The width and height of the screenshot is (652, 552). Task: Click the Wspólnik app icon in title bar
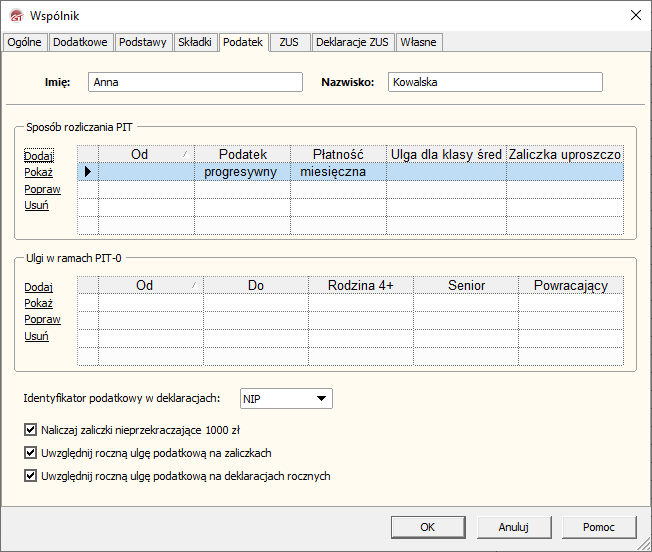pos(15,15)
